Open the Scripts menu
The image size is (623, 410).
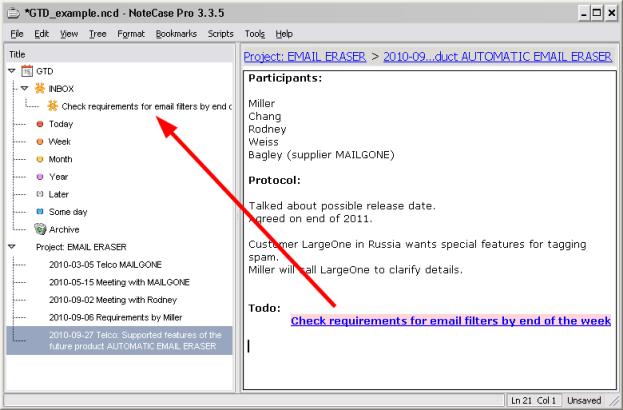(x=221, y=34)
